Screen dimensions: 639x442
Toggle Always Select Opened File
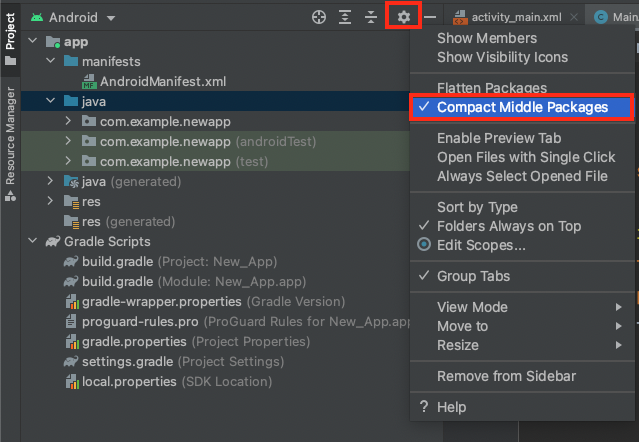click(x=522, y=176)
